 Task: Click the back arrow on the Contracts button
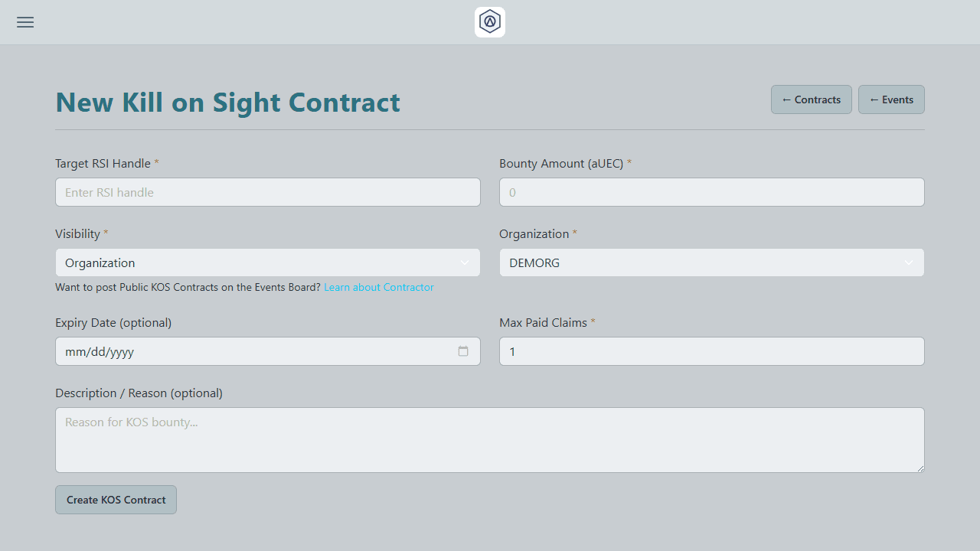point(786,99)
